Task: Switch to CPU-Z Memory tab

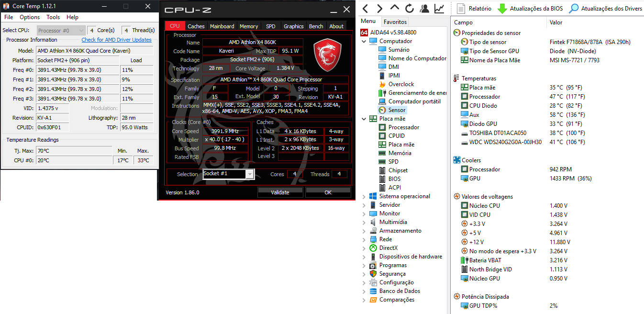Action: 249,26
